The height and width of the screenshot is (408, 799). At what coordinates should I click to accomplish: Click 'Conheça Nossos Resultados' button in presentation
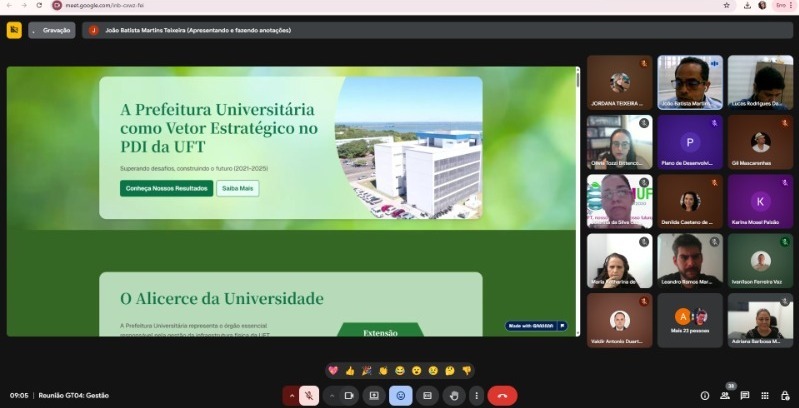166,188
